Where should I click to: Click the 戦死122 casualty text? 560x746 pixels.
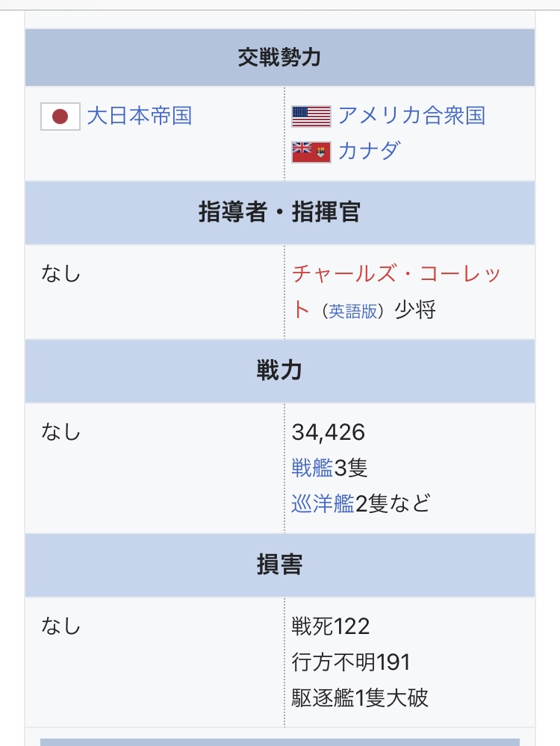[331, 627]
